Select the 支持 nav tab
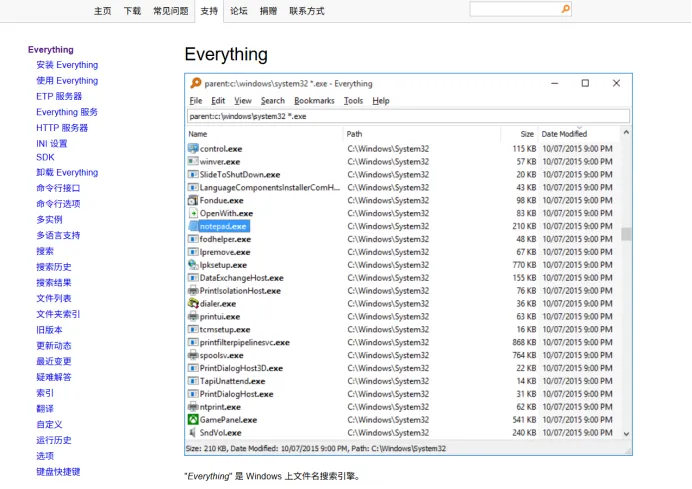This screenshot has width=692, height=489. [x=209, y=11]
